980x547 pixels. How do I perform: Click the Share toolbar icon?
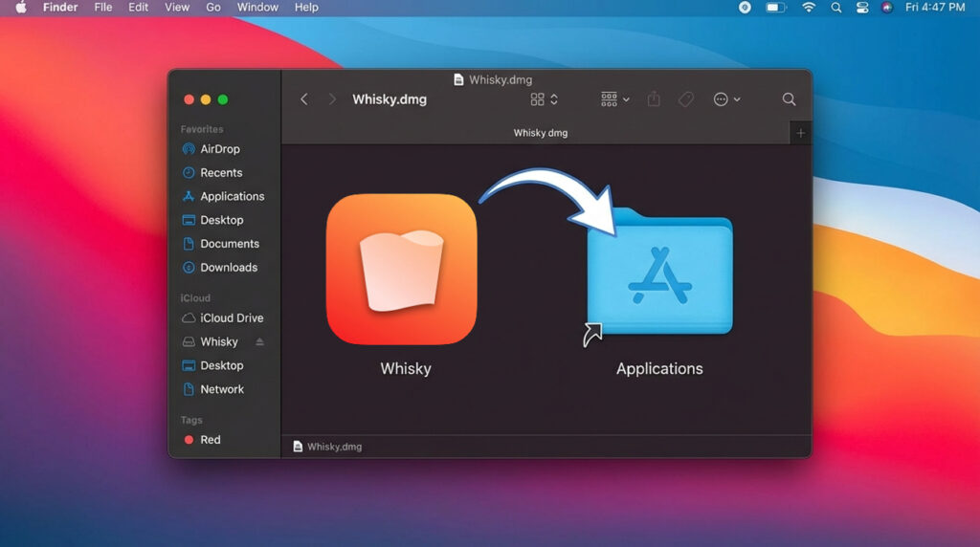(x=654, y=99)
